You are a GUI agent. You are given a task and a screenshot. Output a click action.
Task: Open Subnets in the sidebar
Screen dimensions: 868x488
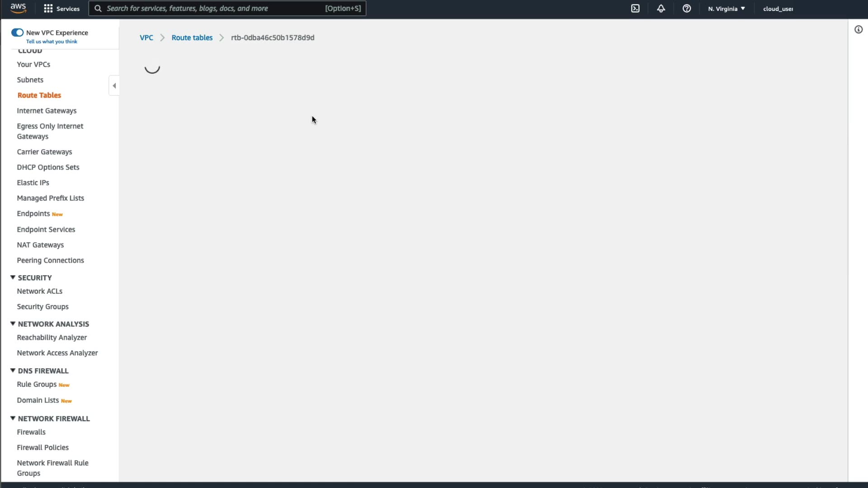pos(30,80)
